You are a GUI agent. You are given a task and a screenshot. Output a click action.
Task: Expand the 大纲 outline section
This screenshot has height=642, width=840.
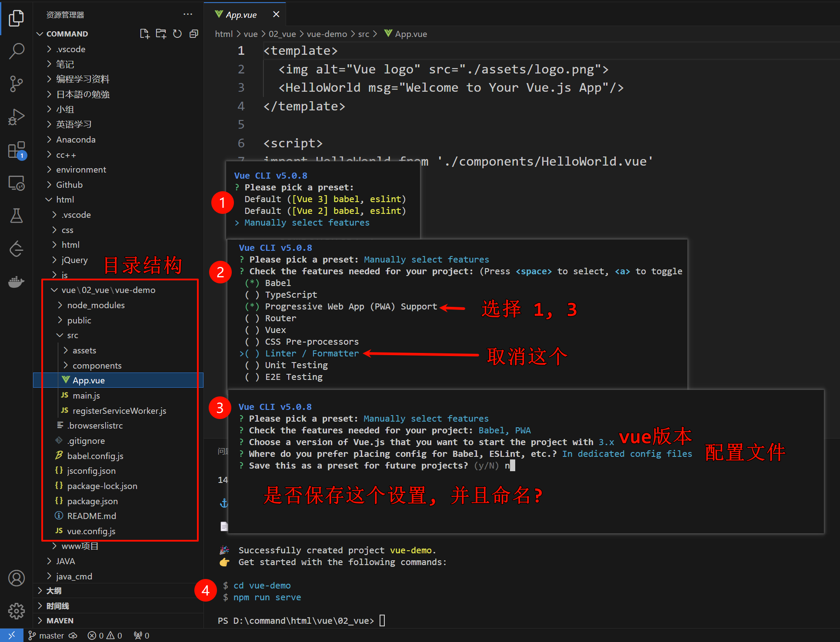118,591
